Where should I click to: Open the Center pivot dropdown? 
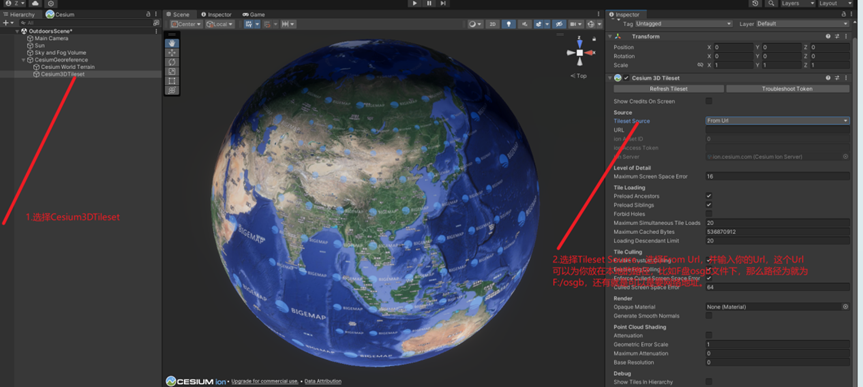186,24
